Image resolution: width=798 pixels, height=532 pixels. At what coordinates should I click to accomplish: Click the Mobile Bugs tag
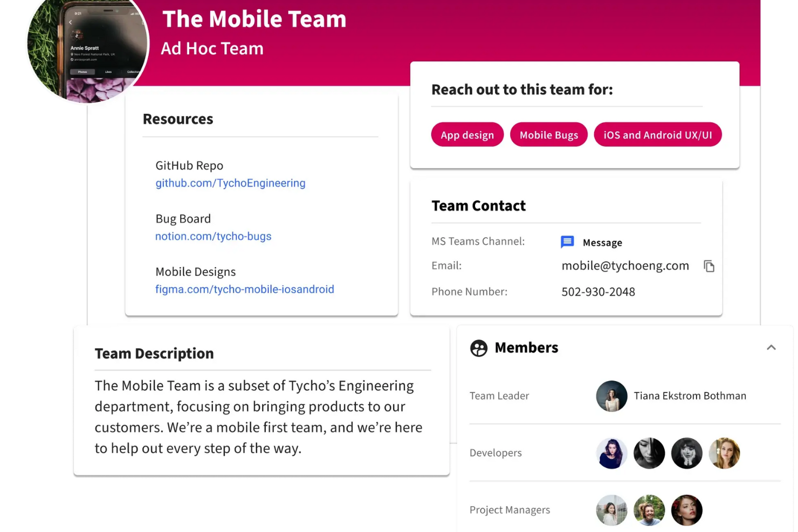pyautogui.click(x=549, y=135)
